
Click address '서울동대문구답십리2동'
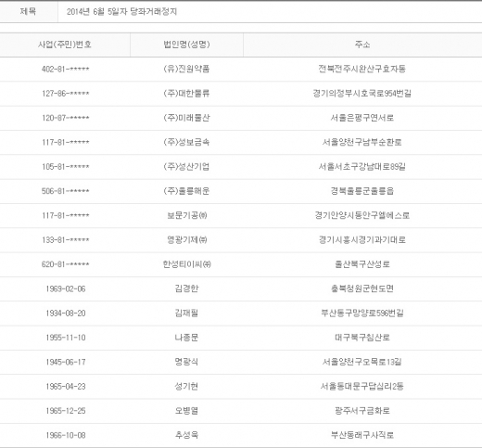362,386
